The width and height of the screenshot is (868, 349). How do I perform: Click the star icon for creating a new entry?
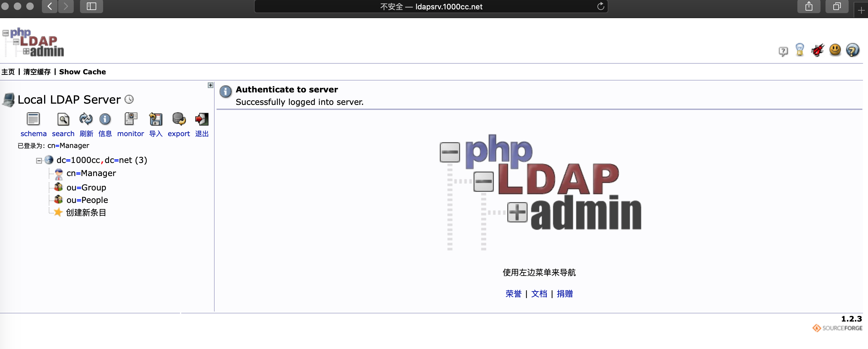click(x=58, y=212)
